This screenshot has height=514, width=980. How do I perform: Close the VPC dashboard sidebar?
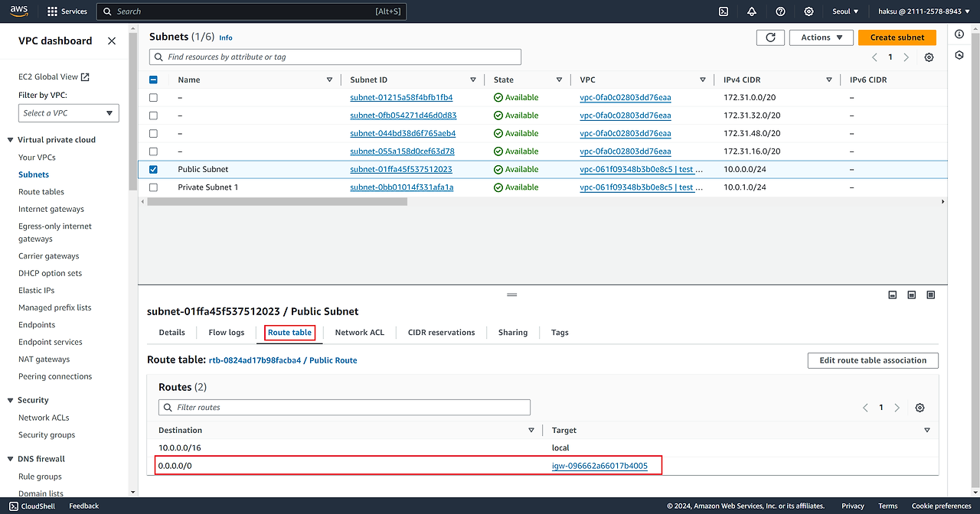coord(112,41)
